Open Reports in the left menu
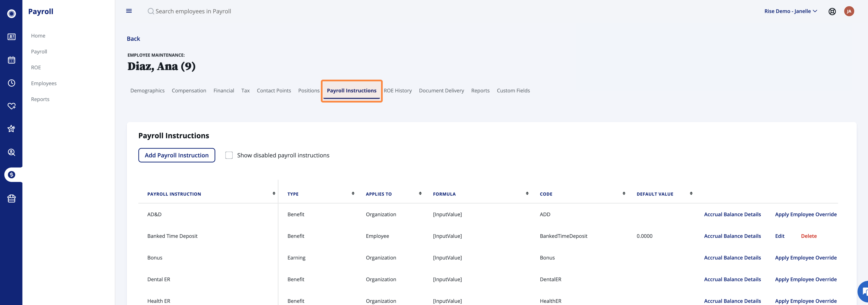The height and width of the screenshot is (305, 868). 40,99
